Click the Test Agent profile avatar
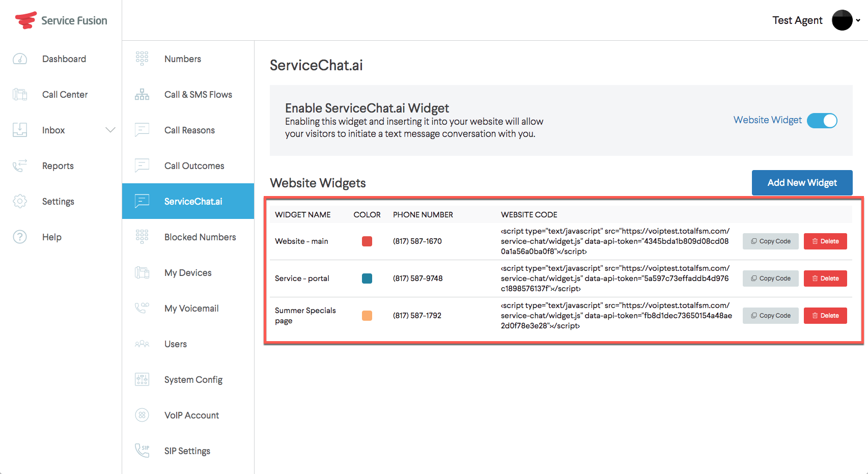This screenshot has height=474, width=868. pyautogui.click(x=842, y=20)
